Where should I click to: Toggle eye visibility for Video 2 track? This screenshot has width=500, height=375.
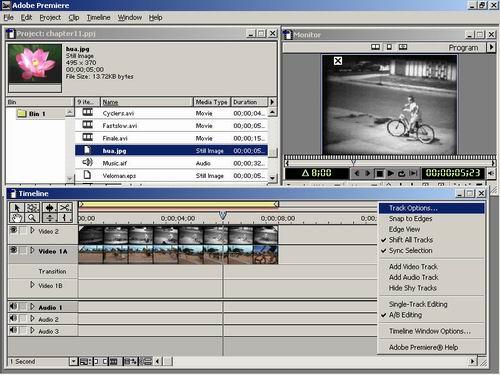(x=14, y=230)
